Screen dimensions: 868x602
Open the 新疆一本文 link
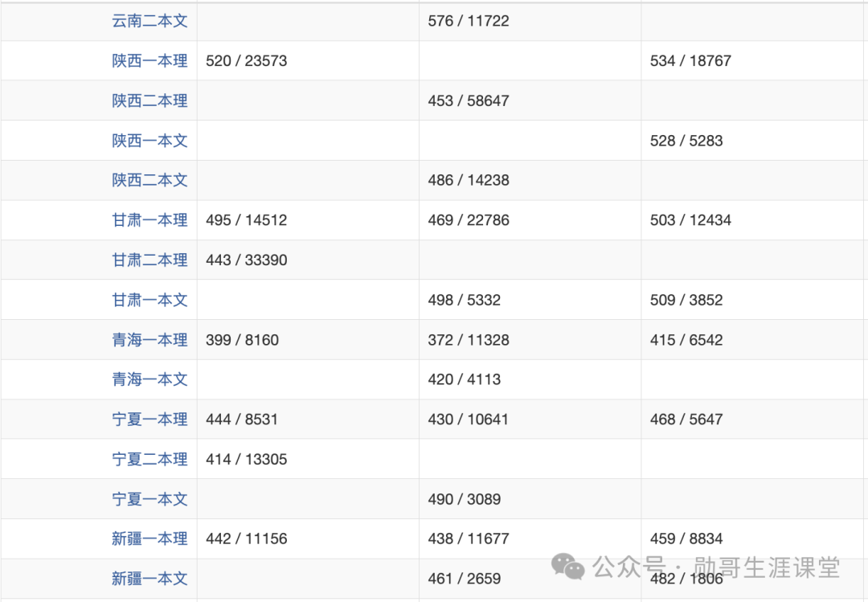149,578
